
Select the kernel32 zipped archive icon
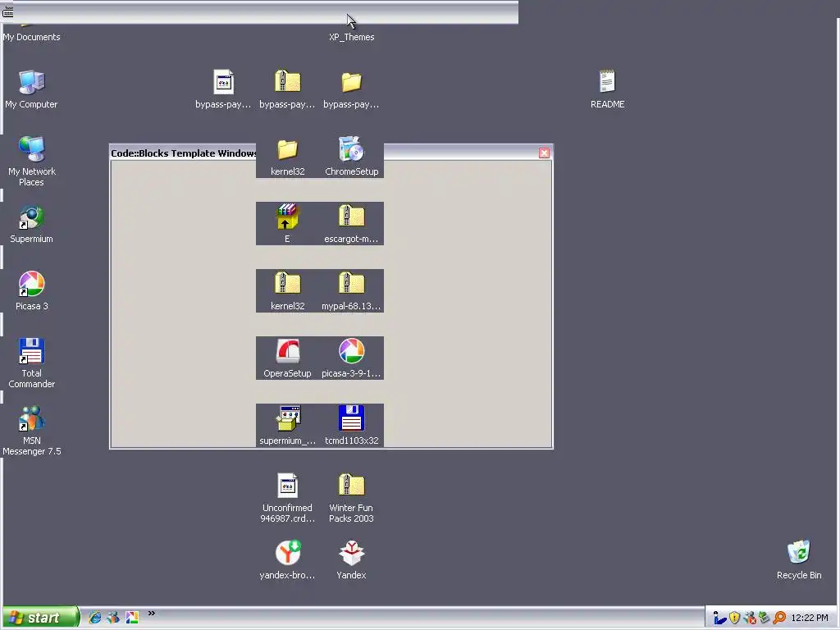pos(288,284)
